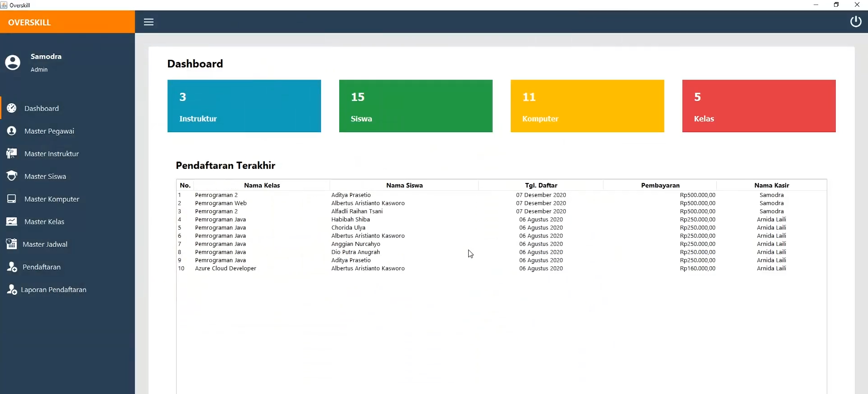The image size is (868, 394).
Task: Click the Laporan Pendaftaran icon
Action: coord(12,289)
